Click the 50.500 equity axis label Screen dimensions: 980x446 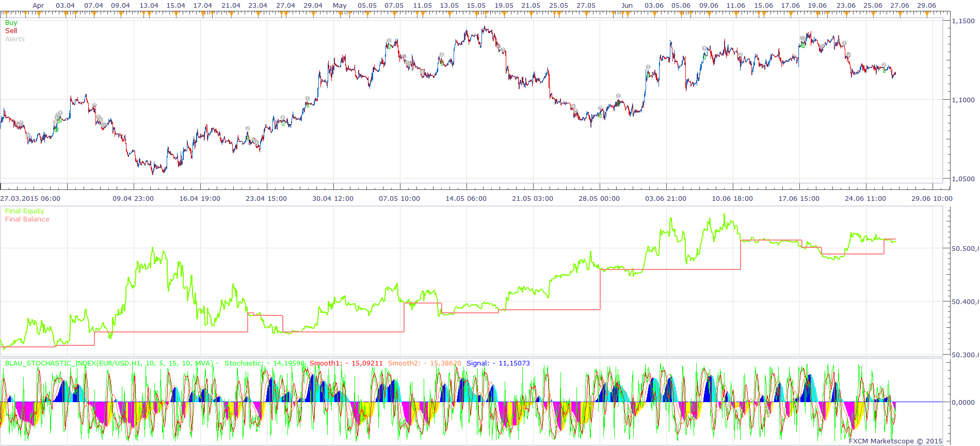click(965, 249)
